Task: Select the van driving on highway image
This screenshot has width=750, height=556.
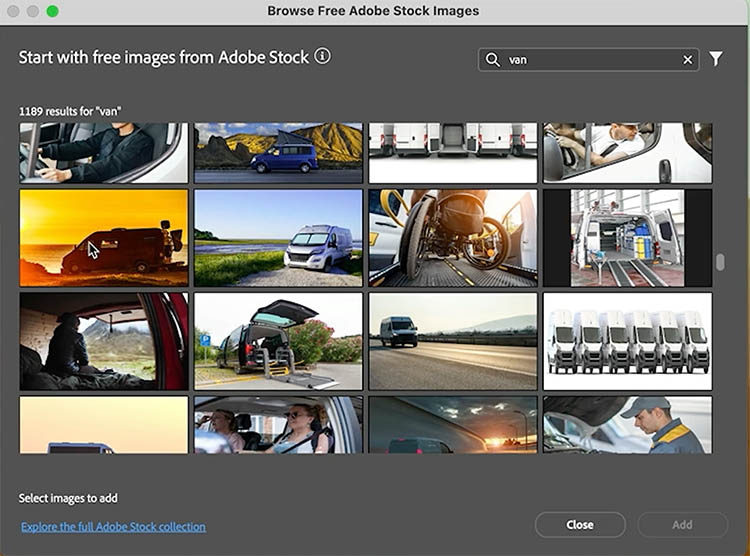Action: [453, 341]
